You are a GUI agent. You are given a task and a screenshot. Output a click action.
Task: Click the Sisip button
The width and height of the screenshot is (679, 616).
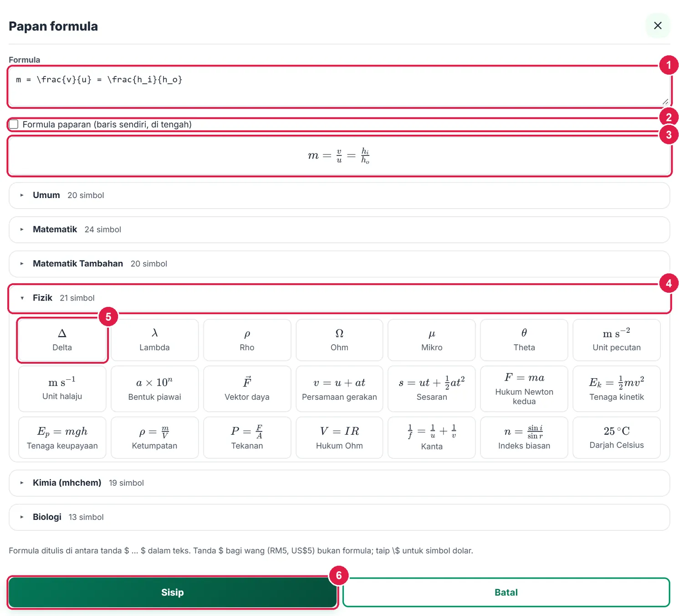point(173,592)
